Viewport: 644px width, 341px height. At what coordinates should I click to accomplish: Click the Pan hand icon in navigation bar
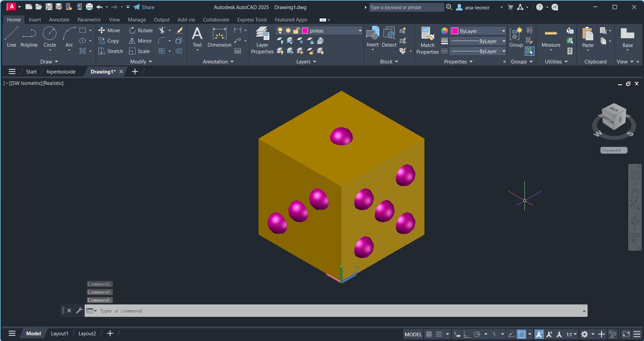click(x=635, y=193)
